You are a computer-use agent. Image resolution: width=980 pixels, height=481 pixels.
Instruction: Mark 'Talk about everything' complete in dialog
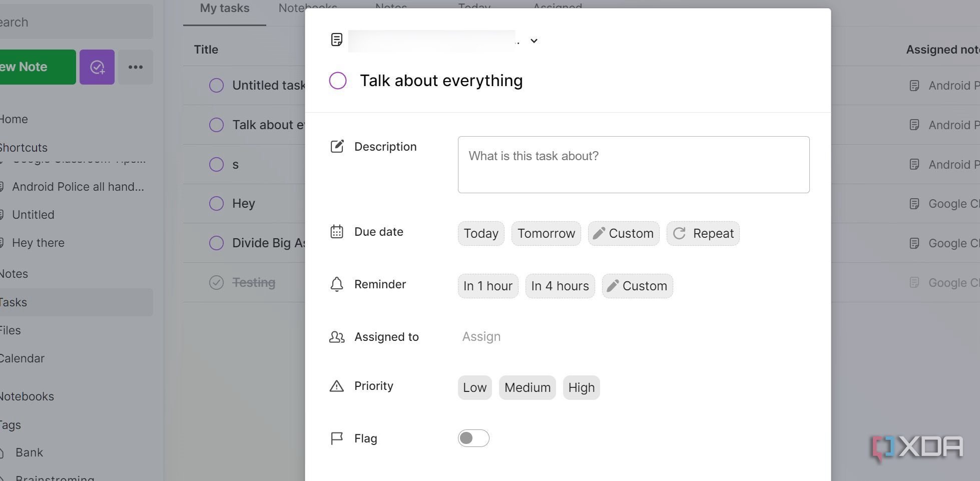pos(338,81)
